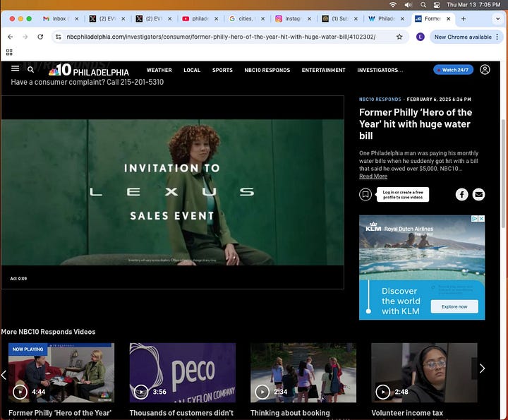Open macOS Control Center

[x=437, y=5]
